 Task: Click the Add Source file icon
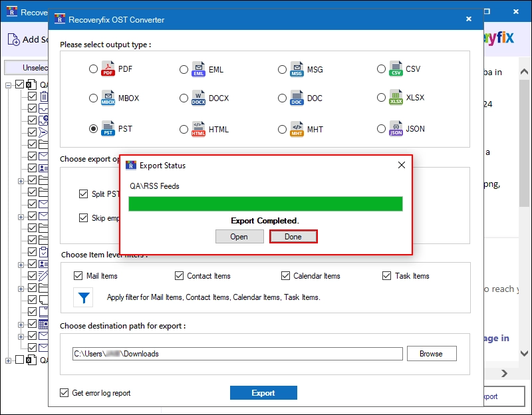13,39
